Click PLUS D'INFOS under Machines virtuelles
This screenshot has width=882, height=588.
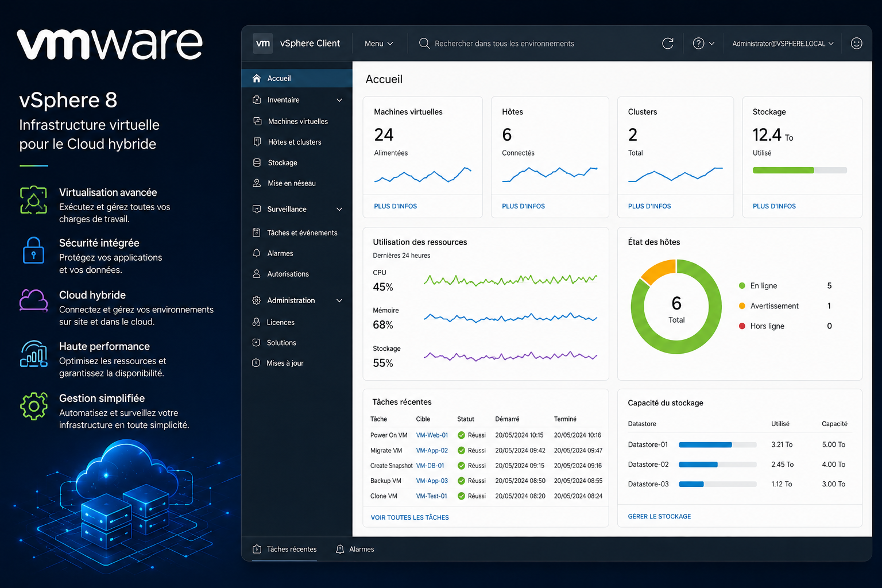pyautogui.click(x=396, y=206)
